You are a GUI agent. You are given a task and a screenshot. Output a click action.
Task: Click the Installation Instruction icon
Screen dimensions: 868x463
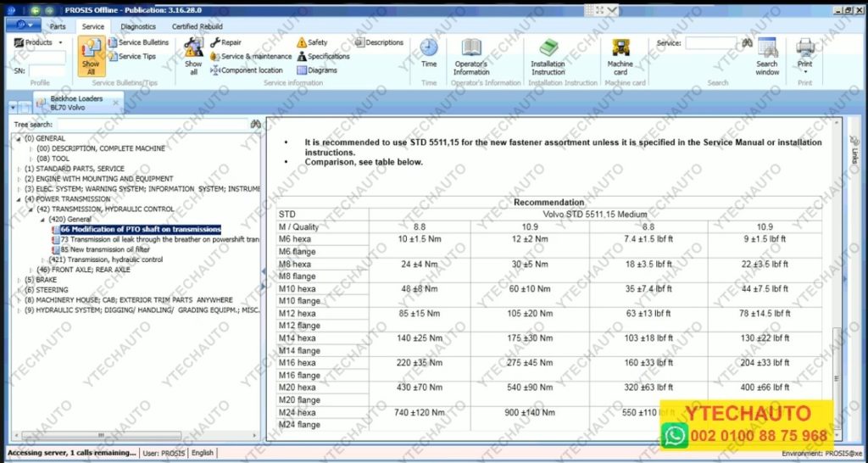[x=548, y=55]
